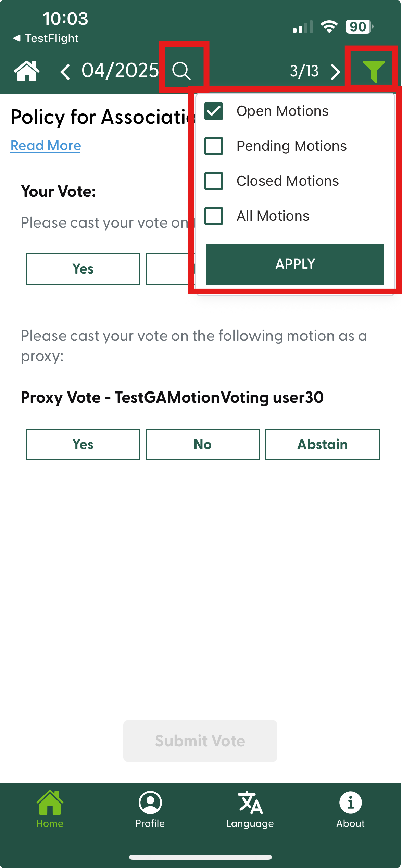The height and width of the screenshot is (868, 402).
Task: Check the Pending Motions checkbox
Action: click(x=214, y=146)
